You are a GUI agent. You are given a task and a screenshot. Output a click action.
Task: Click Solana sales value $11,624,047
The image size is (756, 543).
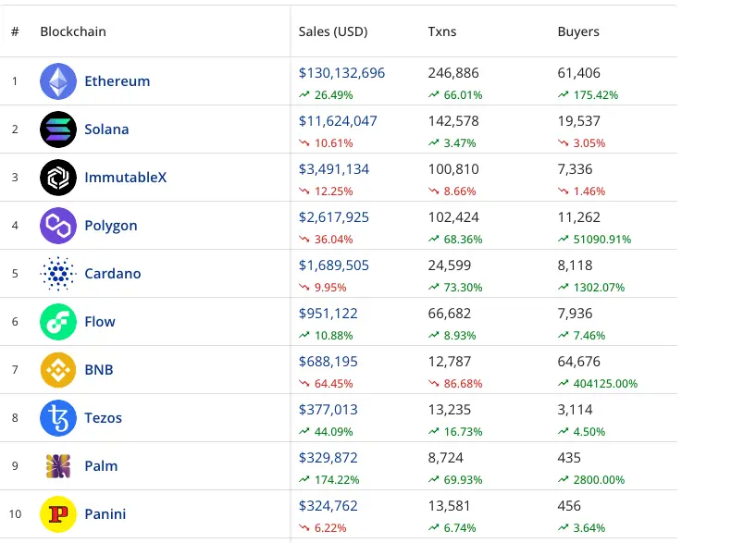coord(338,121)
